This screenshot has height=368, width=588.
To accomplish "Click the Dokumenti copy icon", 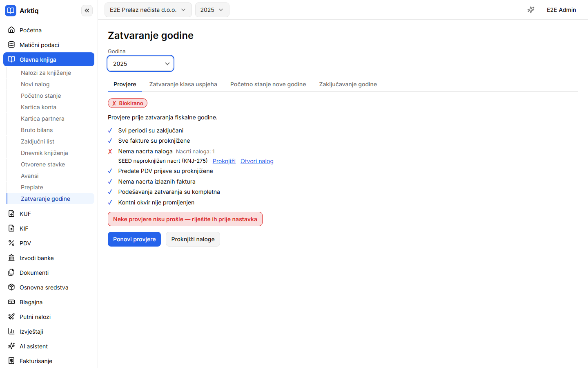I will [x=11, y=272].
